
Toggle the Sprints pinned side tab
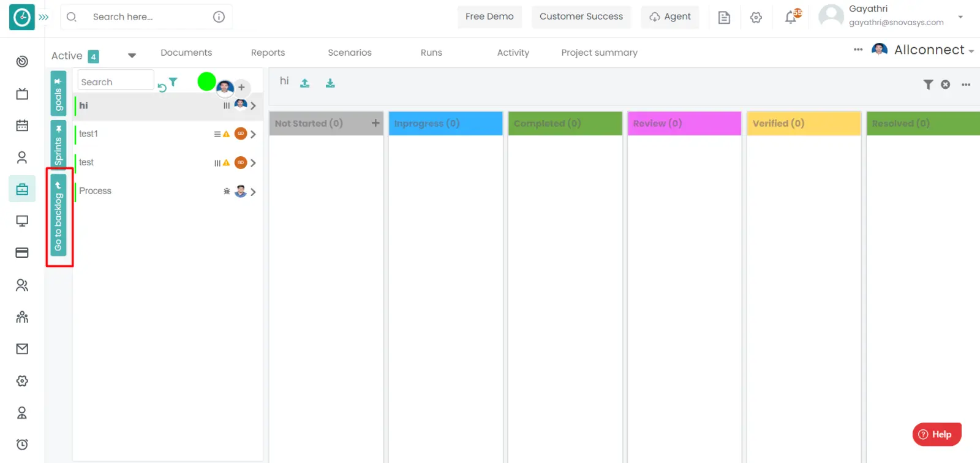[x=58, y=145]
